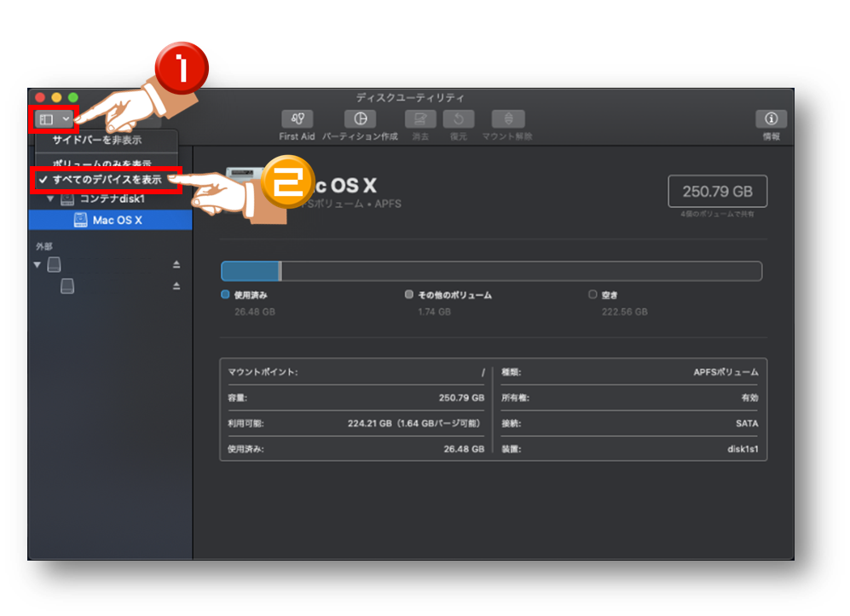The width and height of the screenshot is (850, 616).
Task: Click the 空き legend label
Action: click(610, 296)
